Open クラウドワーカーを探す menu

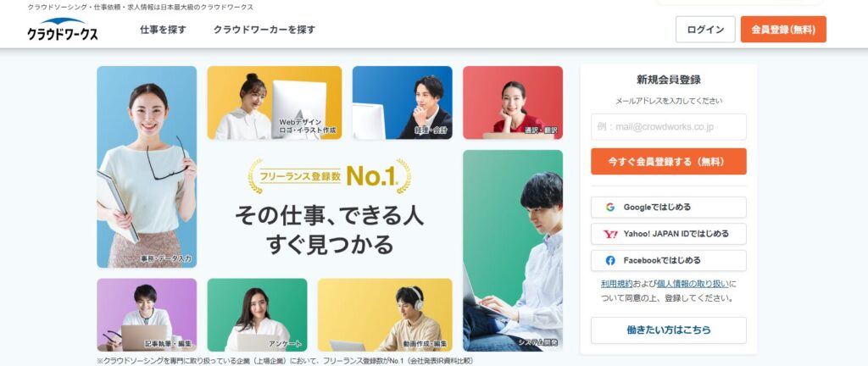[x=264, y=30]
